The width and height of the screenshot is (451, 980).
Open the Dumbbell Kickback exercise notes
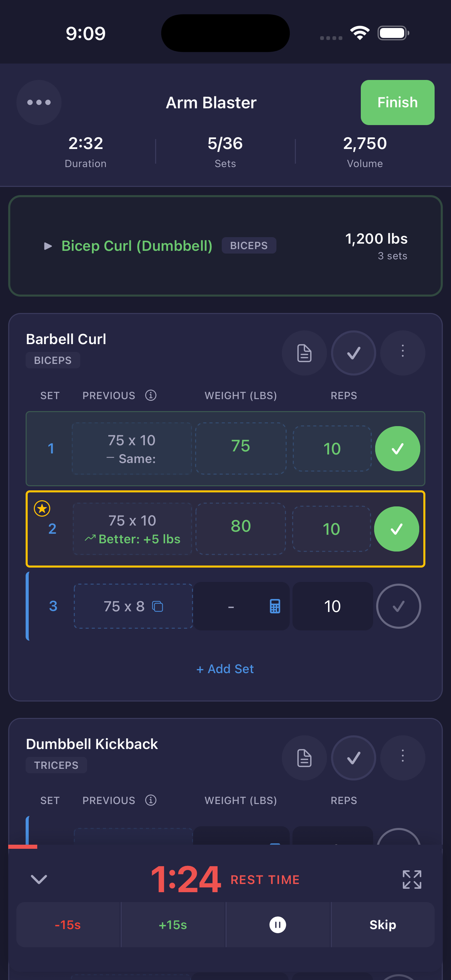(304, 758)
